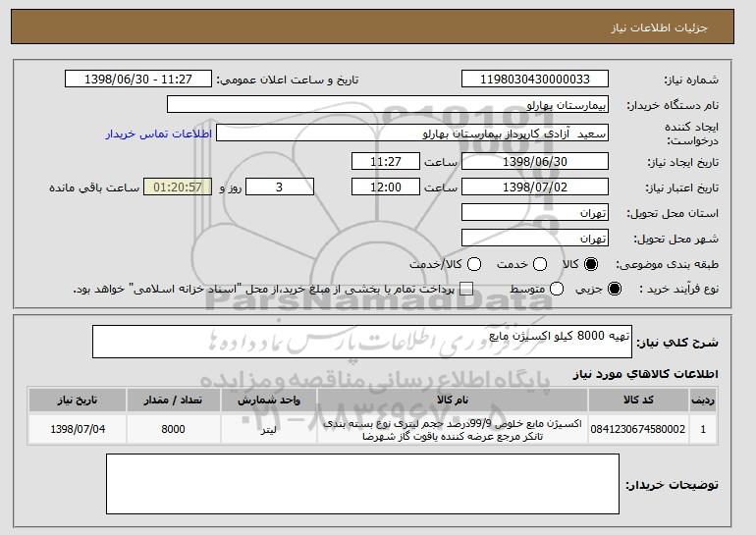Click the request creator field سعید آزادی
The height and width of the screenshot is (535, 756).
pyautogui.click(x=412, y=134)
